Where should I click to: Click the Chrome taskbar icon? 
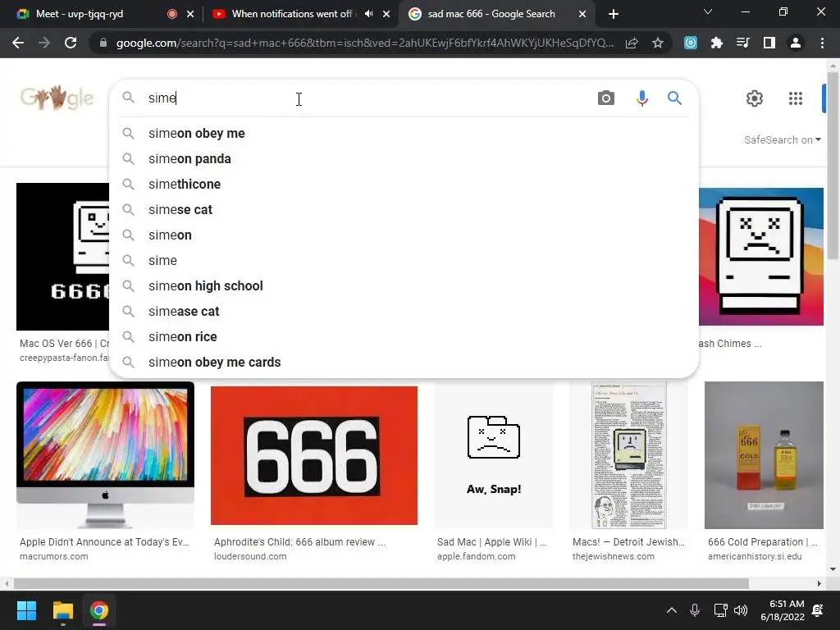[98, 610]
